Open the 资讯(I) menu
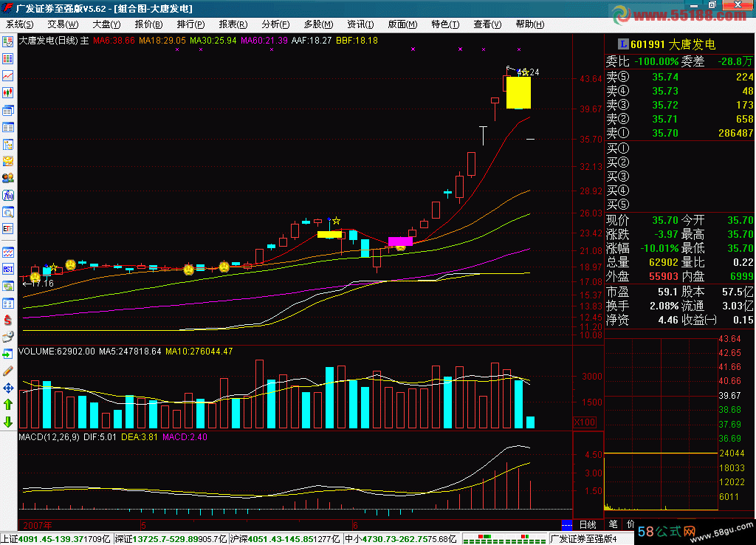756x545 pixels. coord(360,24)
